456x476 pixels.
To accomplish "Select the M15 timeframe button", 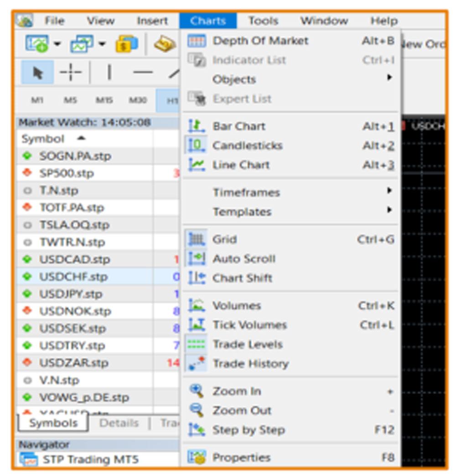I will coord(104,100).
